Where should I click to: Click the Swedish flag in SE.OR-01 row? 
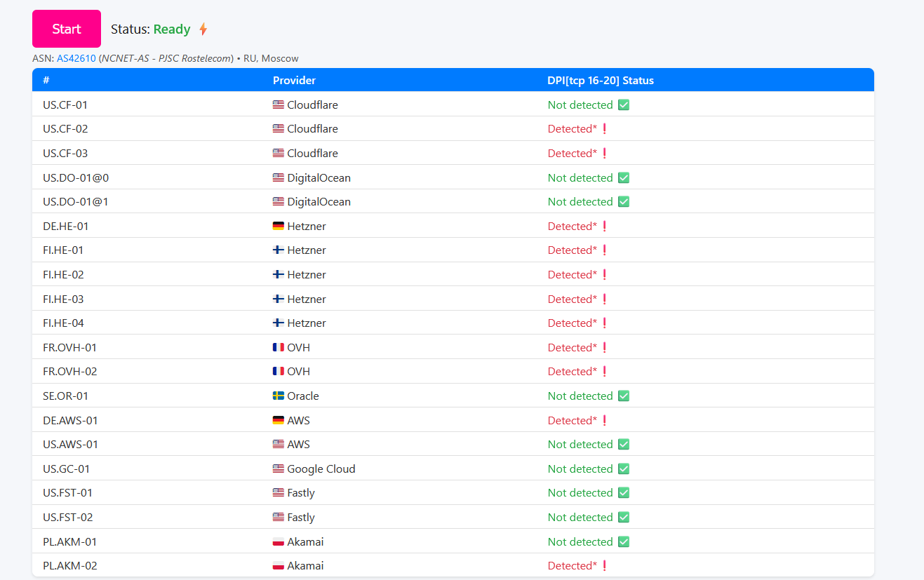pyautogui.click(x=279, y=396)
